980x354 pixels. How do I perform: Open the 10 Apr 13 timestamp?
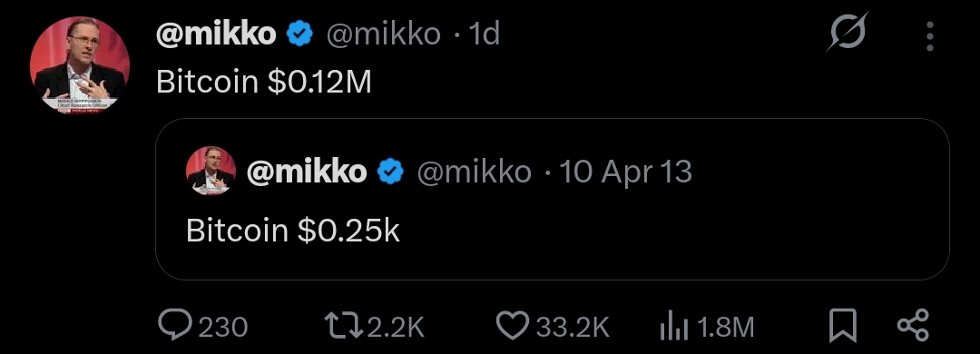(625, 172)
